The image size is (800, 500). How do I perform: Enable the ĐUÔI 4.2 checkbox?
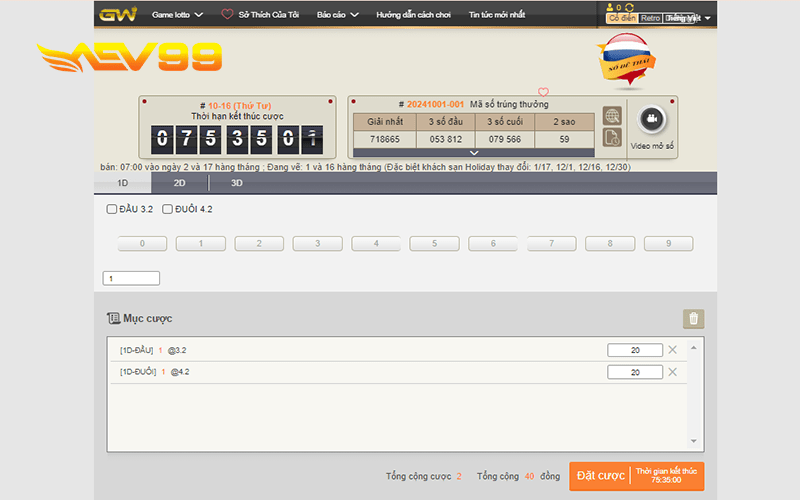(x=167, y=209)
